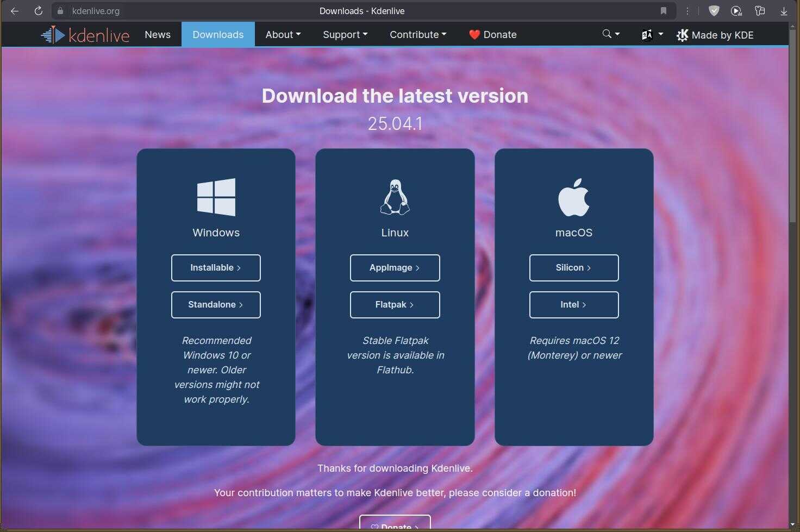Expand the About dropdown menu
800x532 pixels.
tap(283, 35)
